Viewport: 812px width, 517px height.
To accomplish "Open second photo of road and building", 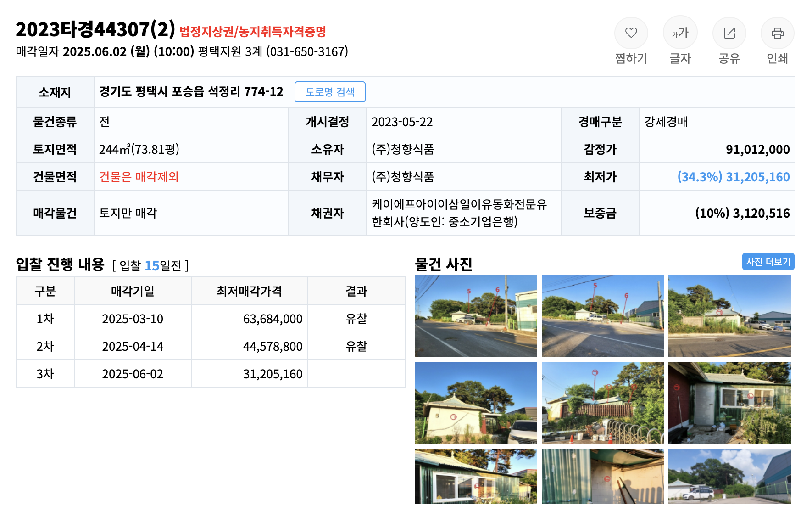I will point(603,316).
